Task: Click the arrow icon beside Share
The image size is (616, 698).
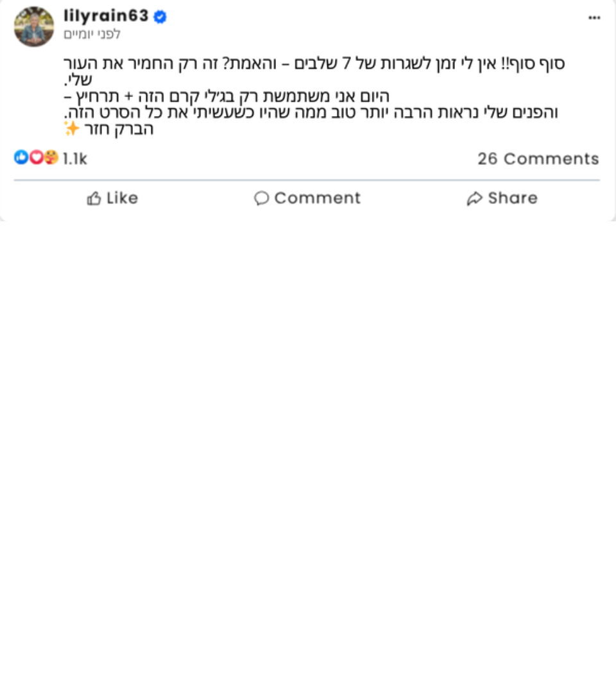Action: pos(474,198)
